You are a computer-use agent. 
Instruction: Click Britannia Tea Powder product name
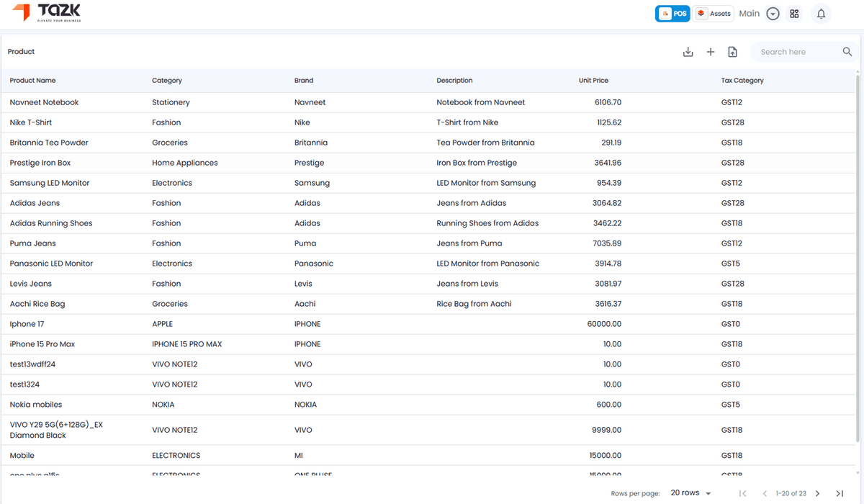coord(49,143)
